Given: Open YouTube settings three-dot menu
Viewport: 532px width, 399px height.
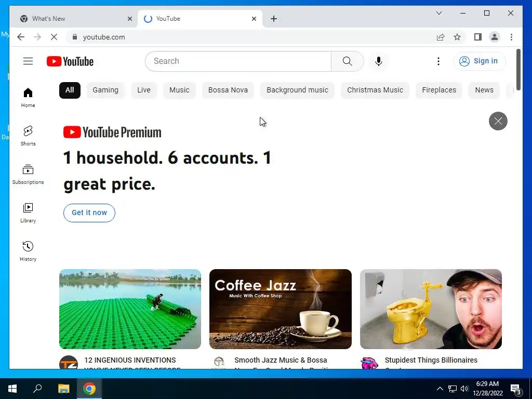Looking at the screenshot, I should click(438, 61).
